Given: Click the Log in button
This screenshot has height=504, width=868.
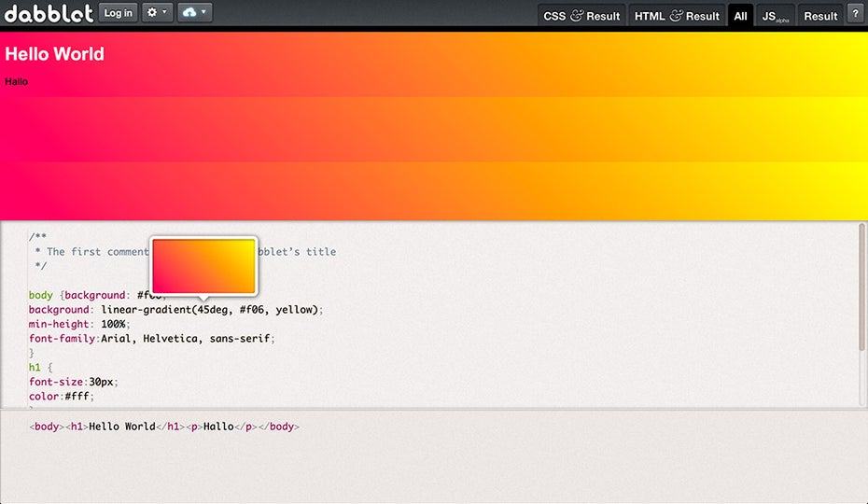Looking at the screenshot, I should [x=118, y=12].
